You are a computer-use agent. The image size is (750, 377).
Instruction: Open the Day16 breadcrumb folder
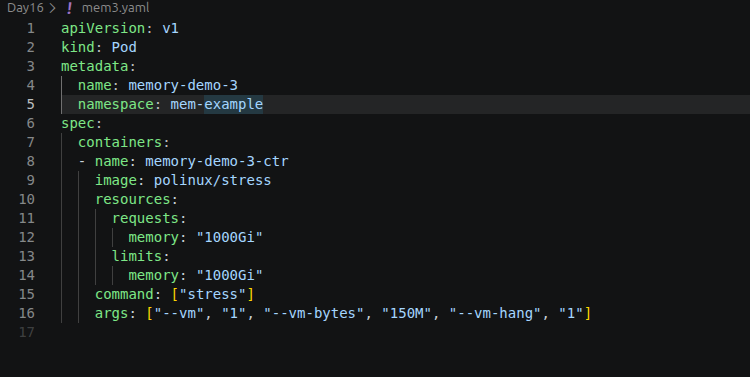coord(25,8)
